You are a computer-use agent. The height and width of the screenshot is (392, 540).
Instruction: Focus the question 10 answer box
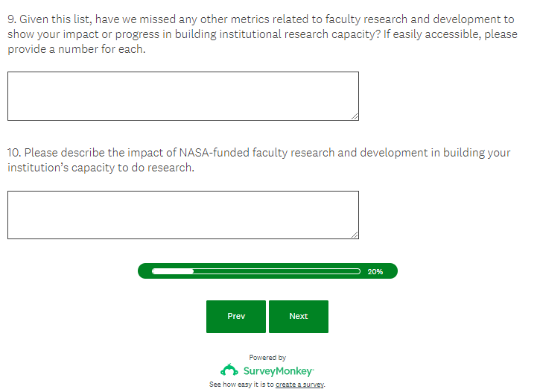click(x=182, y=215)
